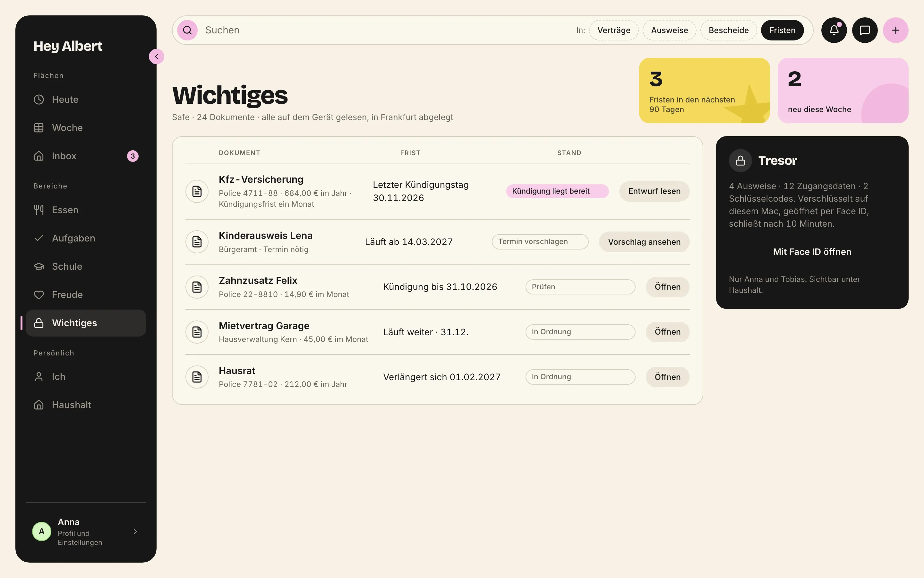Open the Schule area
The image size is (924, 578).
click(86, 267)
